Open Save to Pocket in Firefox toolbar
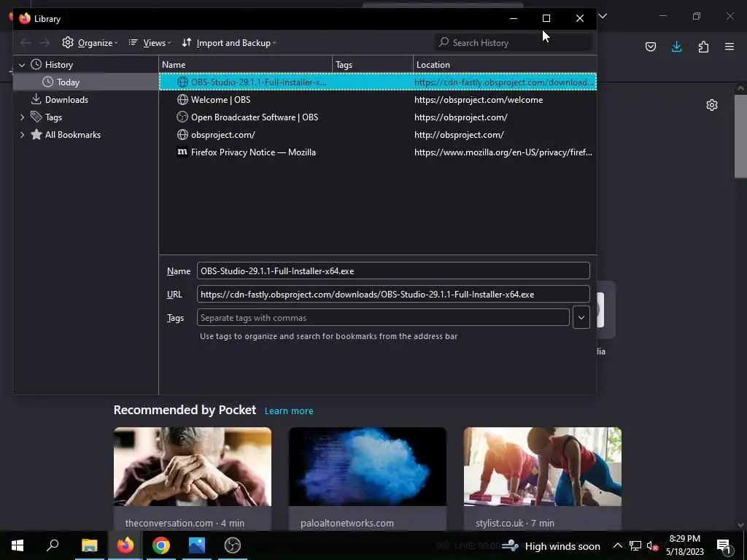The image size is (747, 560). (x=651, y=47)
